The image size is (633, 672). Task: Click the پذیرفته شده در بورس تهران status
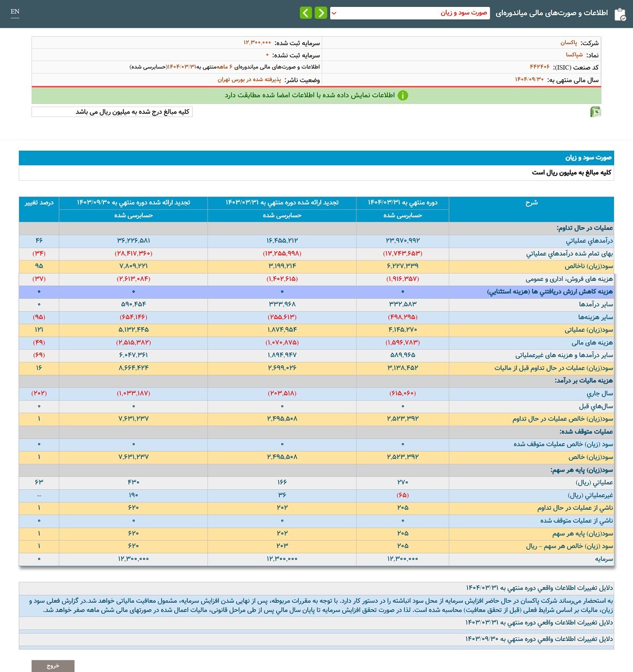[249, 80]
